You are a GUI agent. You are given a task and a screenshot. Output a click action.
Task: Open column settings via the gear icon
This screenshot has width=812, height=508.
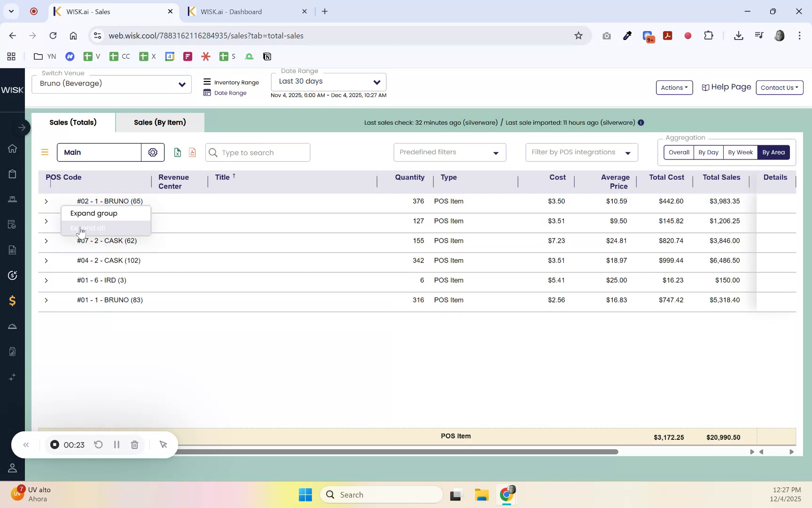pos(152,152)
